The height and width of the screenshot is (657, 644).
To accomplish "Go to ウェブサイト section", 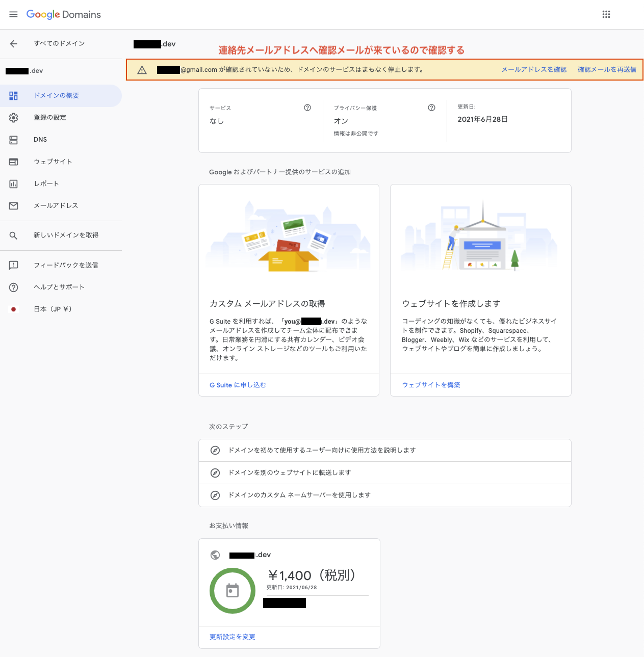I will tap(61, 162).
